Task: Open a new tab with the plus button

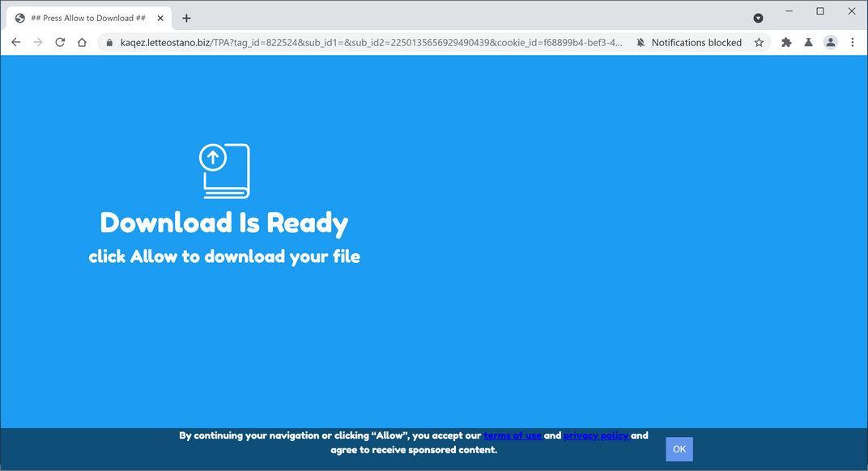Action: (186, 17)
